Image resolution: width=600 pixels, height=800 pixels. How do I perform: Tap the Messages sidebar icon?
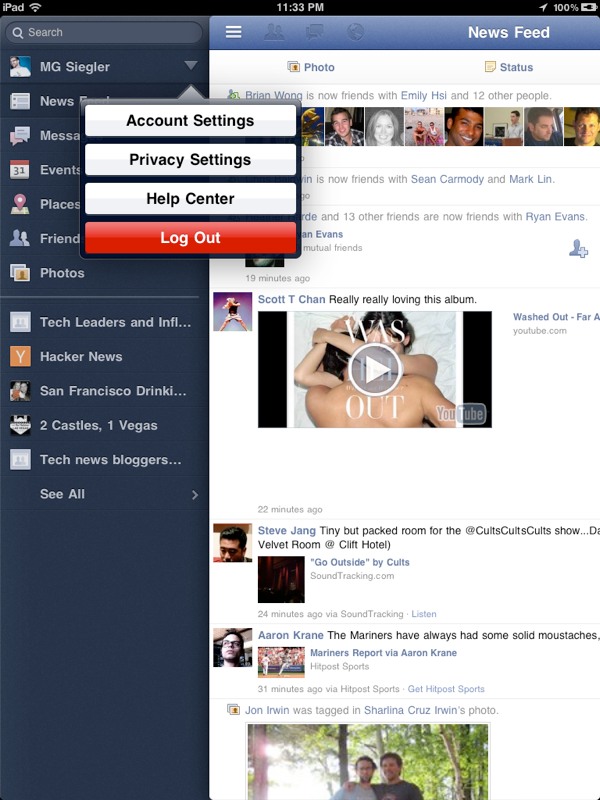click(20, 136)
